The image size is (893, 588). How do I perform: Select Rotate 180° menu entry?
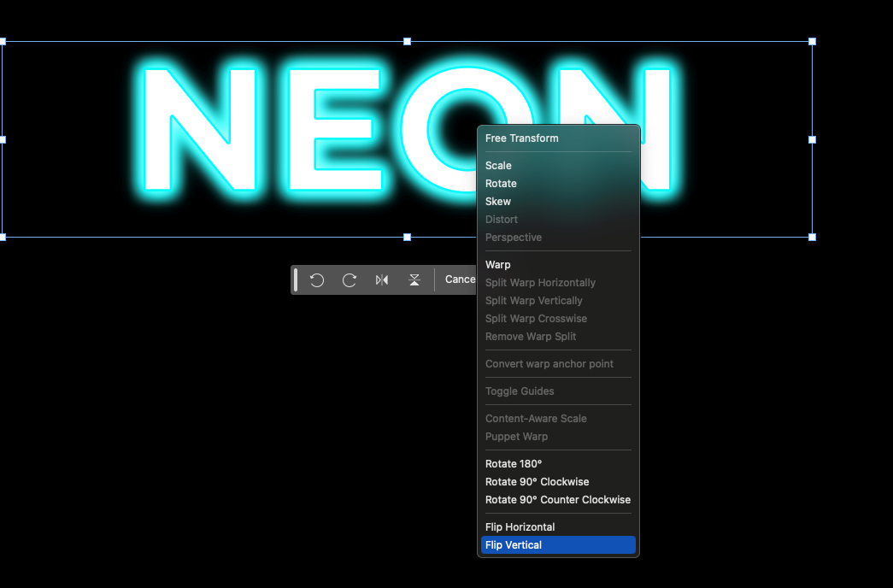tap(558, 464)
